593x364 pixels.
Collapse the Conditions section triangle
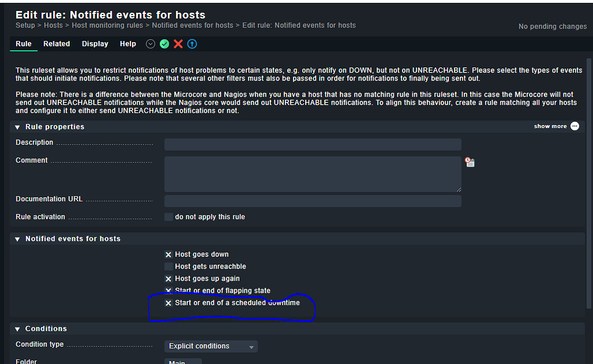(x=17, y=328)
